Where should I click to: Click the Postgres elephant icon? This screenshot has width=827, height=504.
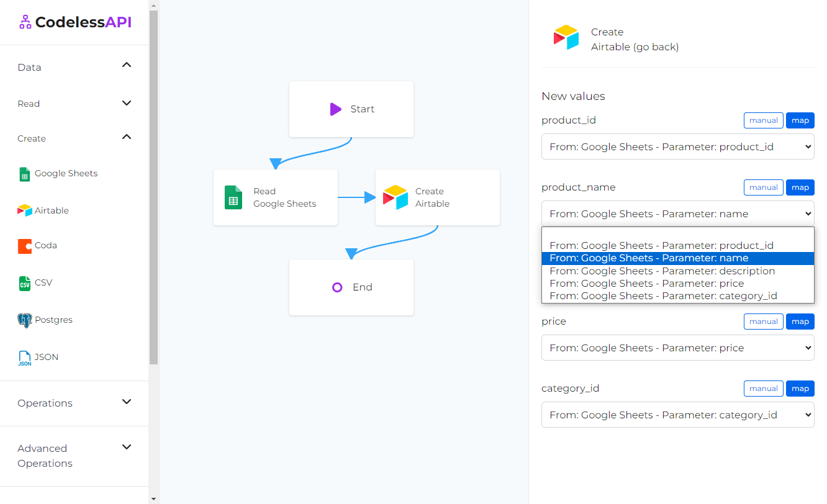pos(24,320)
